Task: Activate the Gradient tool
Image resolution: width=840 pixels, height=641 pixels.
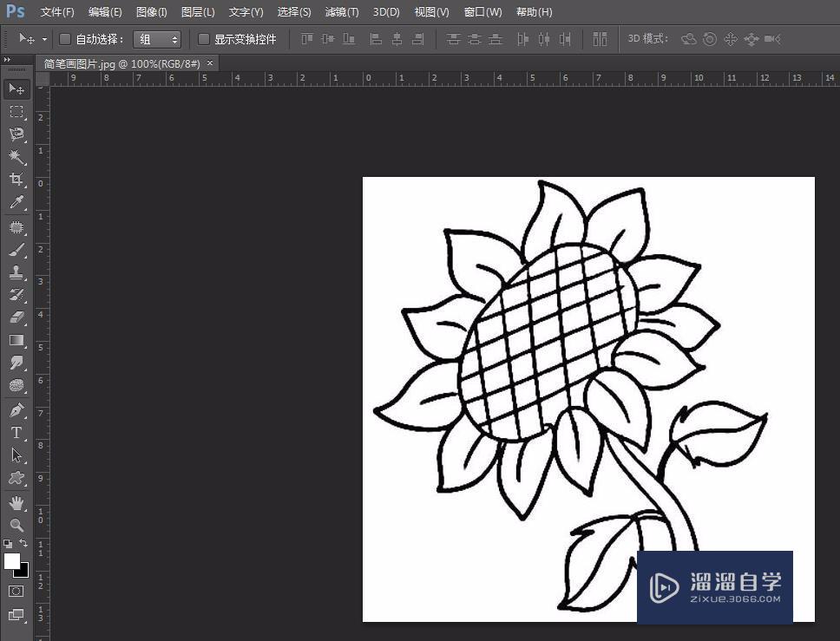Action: (16, 341)
